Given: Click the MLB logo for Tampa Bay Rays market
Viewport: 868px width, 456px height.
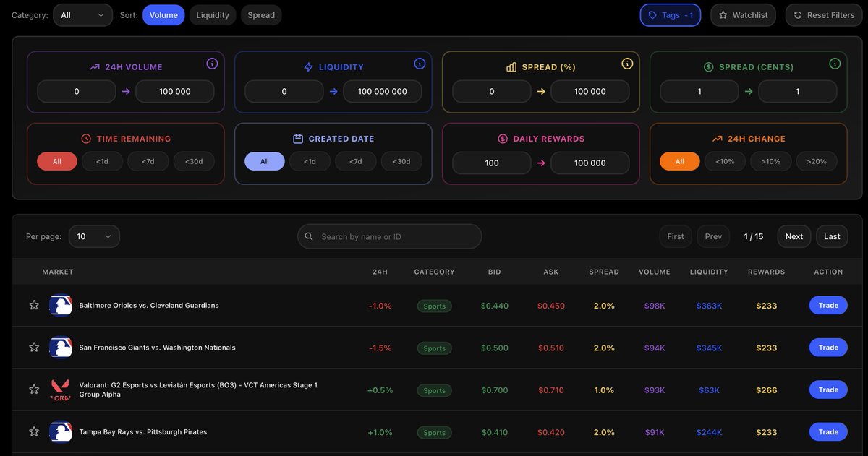Looking at the screenshot, I should click(x=61, y=432).
